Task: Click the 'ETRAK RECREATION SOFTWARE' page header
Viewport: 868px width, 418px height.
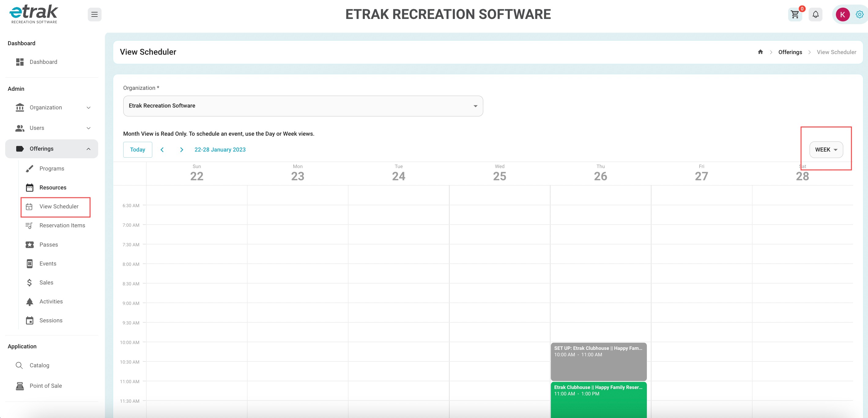Action: pyautogui.click(x=448, y=14)
